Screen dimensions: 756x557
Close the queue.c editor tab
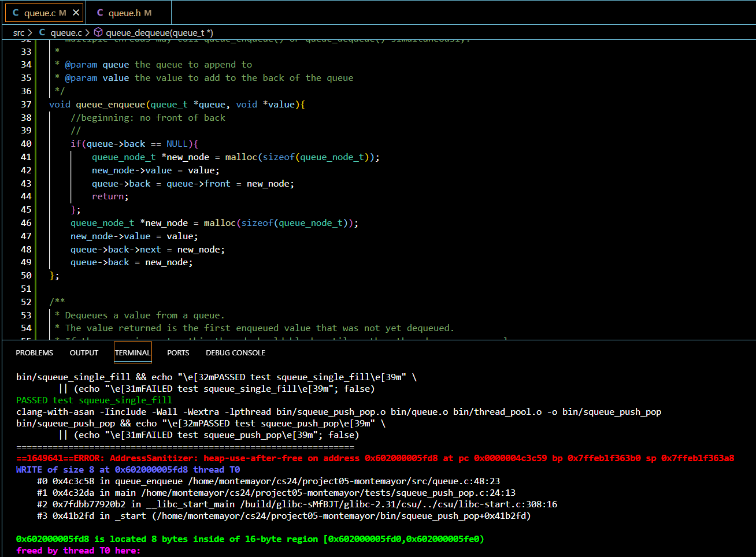coord(76,12)
